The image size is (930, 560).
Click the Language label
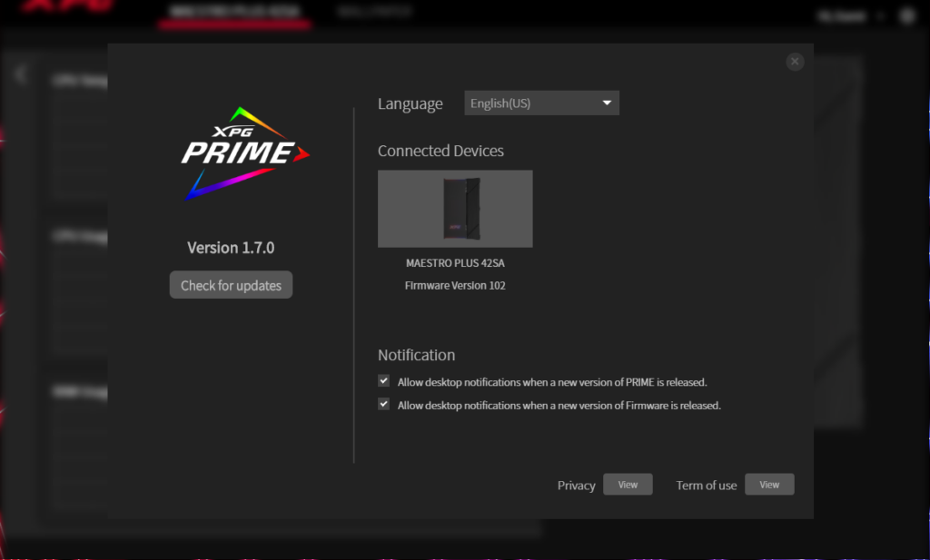pyautogui.click(x=410, y=103)
